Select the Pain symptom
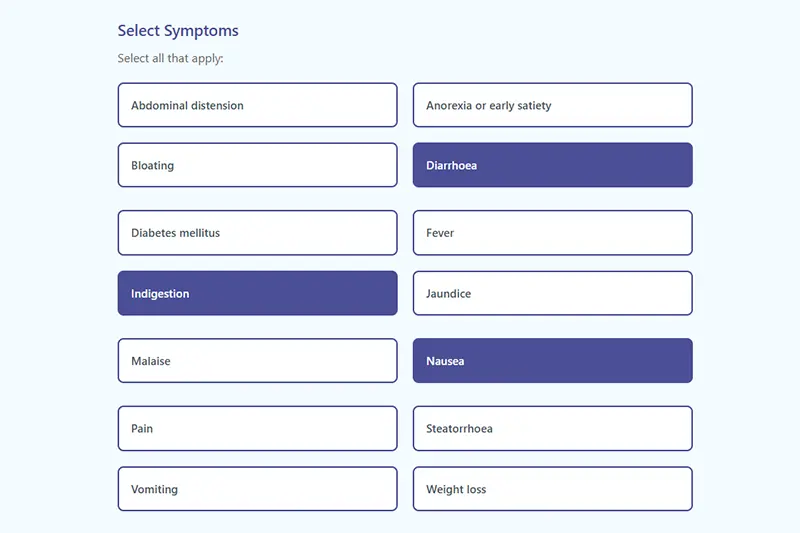 [x=257, y=428]
